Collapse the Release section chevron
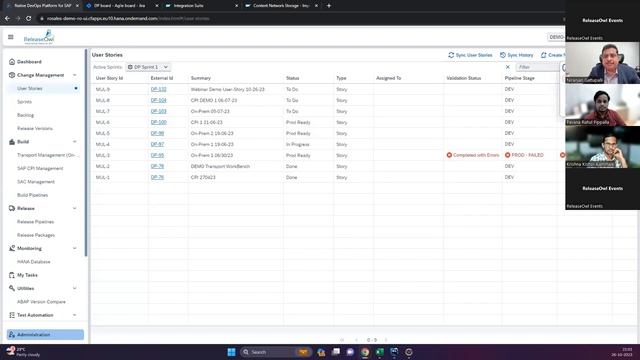 pyautogui.click(x=75, y=208)
